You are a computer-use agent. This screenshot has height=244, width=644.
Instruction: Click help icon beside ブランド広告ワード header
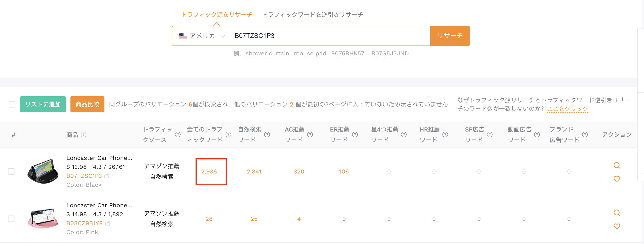point(585,135)
